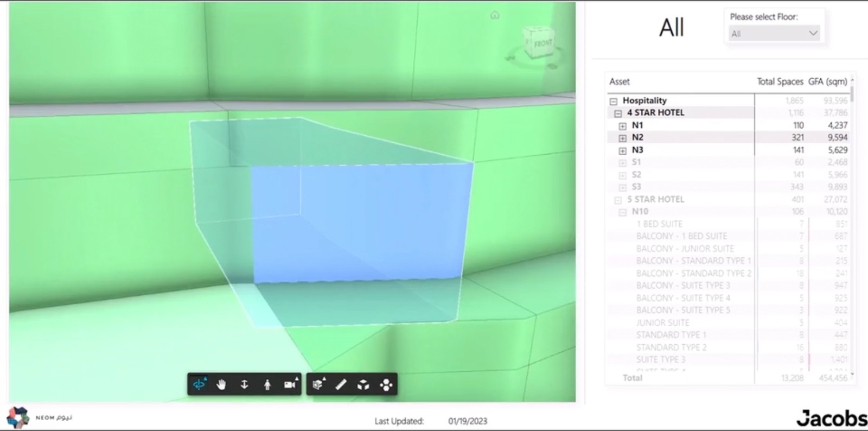Select the Orbit navigation tool
This screenshot has height=431, width=868.
(x=199, y=384)
